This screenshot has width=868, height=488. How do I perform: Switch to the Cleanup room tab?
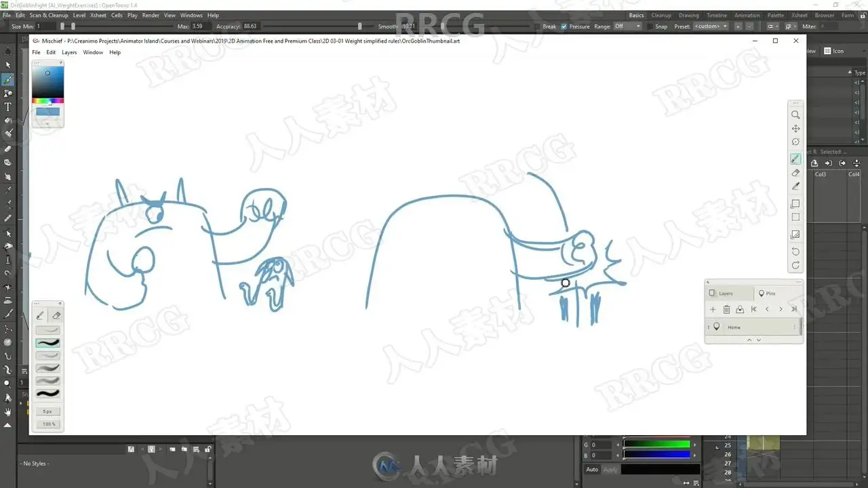coord(661,15)
